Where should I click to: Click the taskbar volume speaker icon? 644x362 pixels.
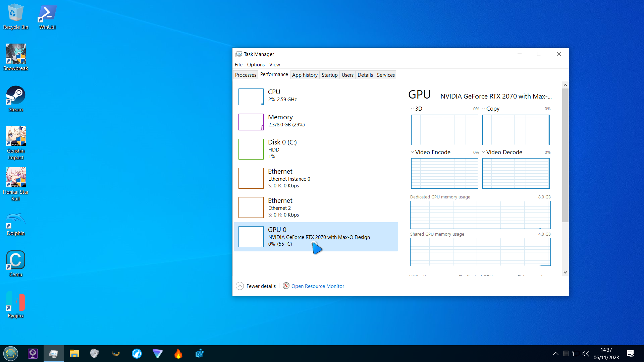tap(586, 353)
